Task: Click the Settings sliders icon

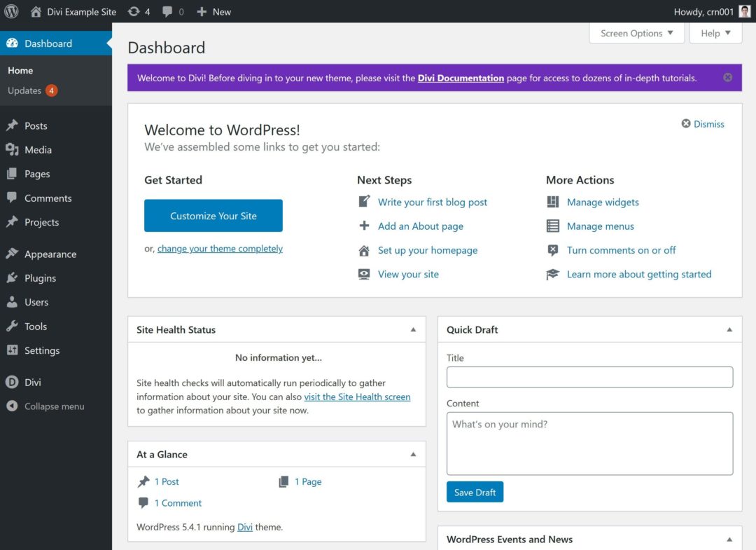Action: 12,350
